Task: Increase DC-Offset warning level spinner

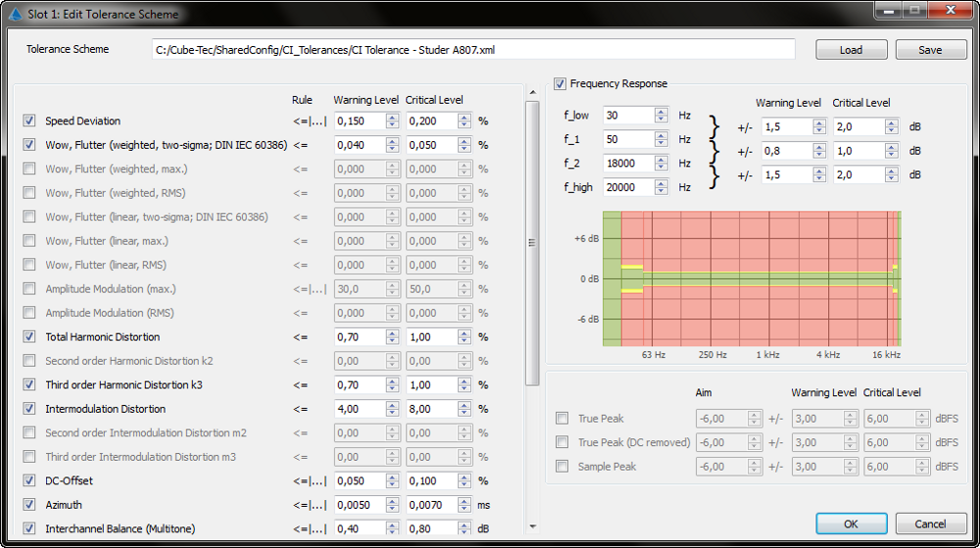Action: pos(392,476)
